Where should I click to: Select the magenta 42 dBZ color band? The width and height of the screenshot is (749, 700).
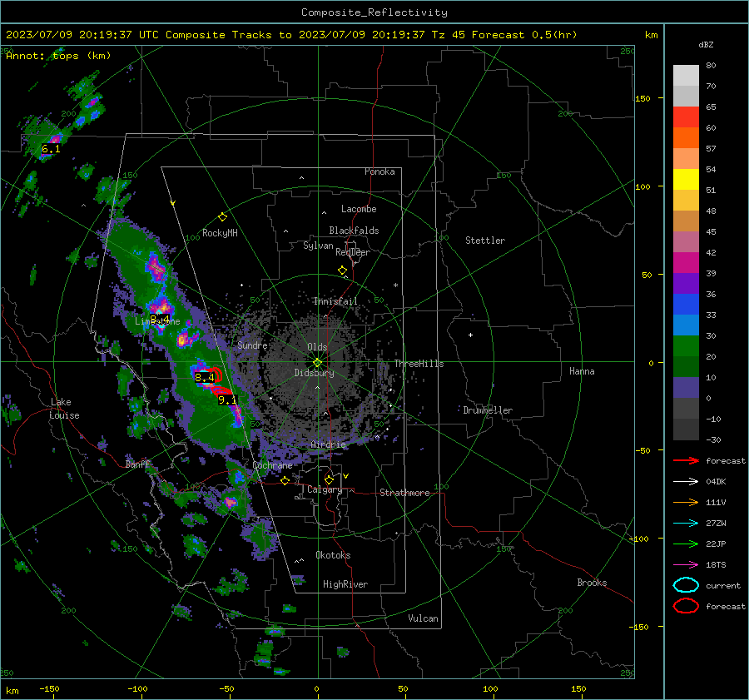[686, 262]
